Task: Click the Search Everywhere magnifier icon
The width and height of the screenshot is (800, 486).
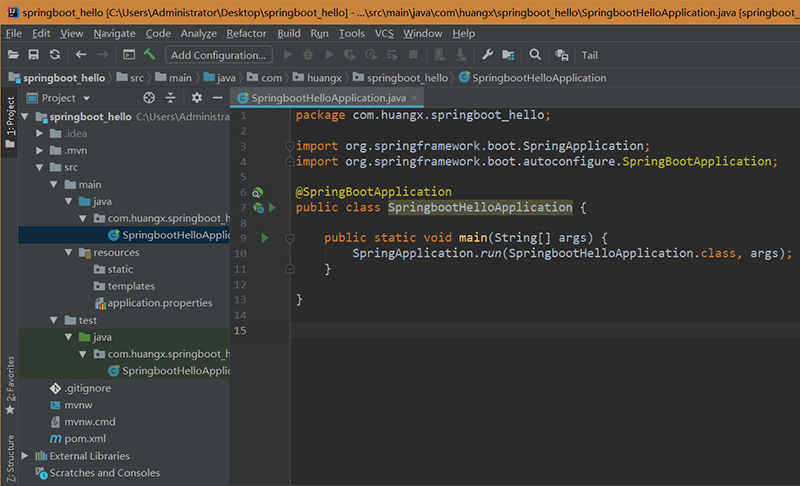Action: [535, 55]
